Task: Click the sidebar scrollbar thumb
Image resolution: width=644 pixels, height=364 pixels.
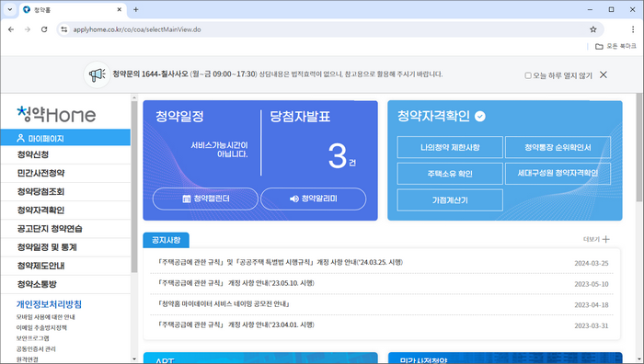Action: [x=134, y=187]
